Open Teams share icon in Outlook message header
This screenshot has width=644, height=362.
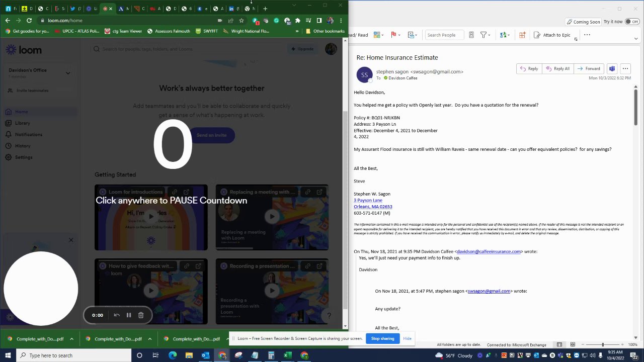point(612,68)
